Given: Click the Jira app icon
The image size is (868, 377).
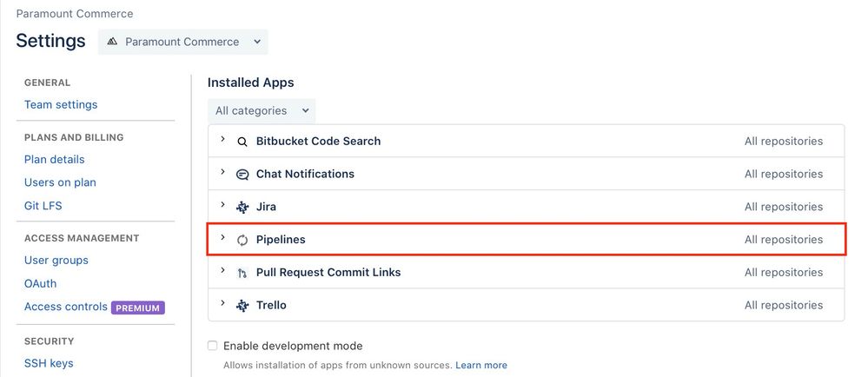Looking at the screenshot, I should [242, 207].
